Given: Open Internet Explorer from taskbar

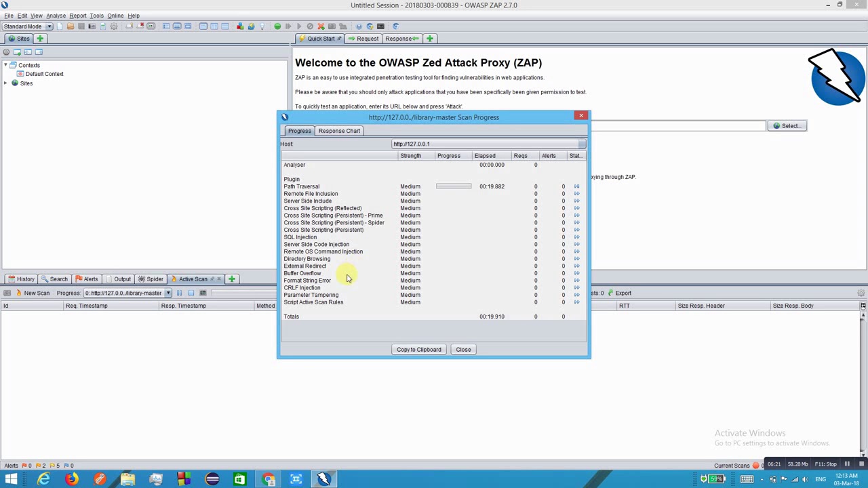Looking at the screenshot, I should 43,480.
